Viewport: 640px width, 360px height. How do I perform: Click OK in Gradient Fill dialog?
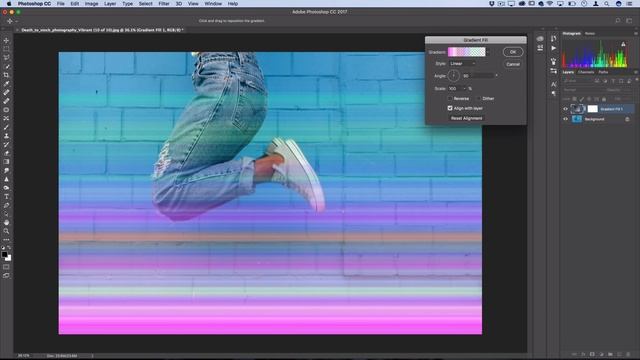click(x=513, y=52)
